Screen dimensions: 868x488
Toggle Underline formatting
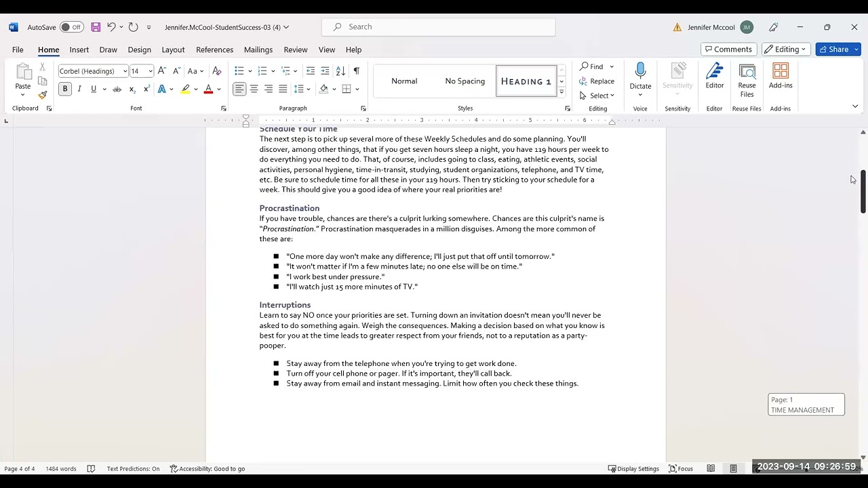coord(94,89)
